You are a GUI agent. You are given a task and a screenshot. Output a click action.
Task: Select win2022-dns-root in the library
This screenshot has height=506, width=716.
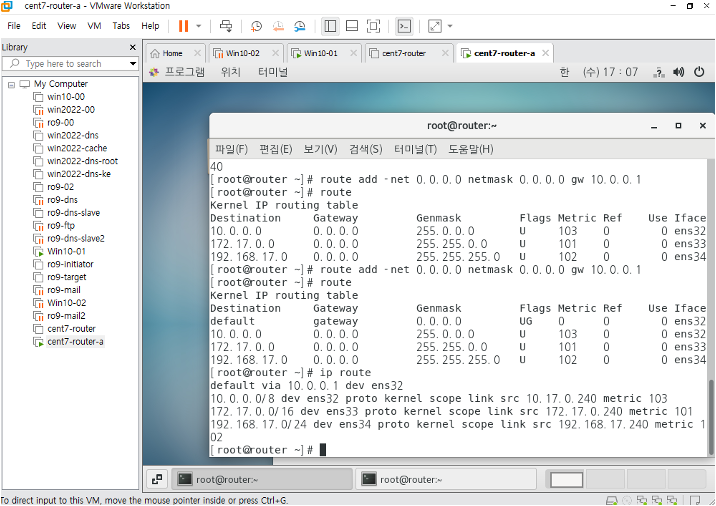(x=82, y=161)
